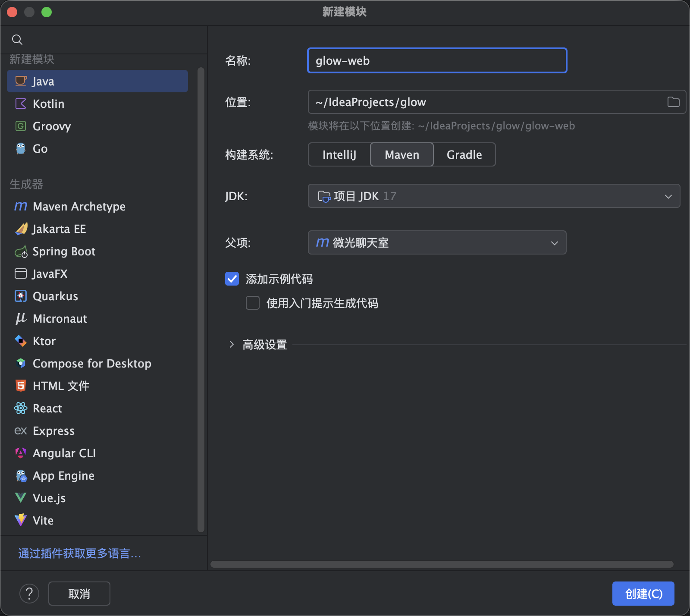
Task: Select Jakarta EE from the generators
Action: coord(59,229)
